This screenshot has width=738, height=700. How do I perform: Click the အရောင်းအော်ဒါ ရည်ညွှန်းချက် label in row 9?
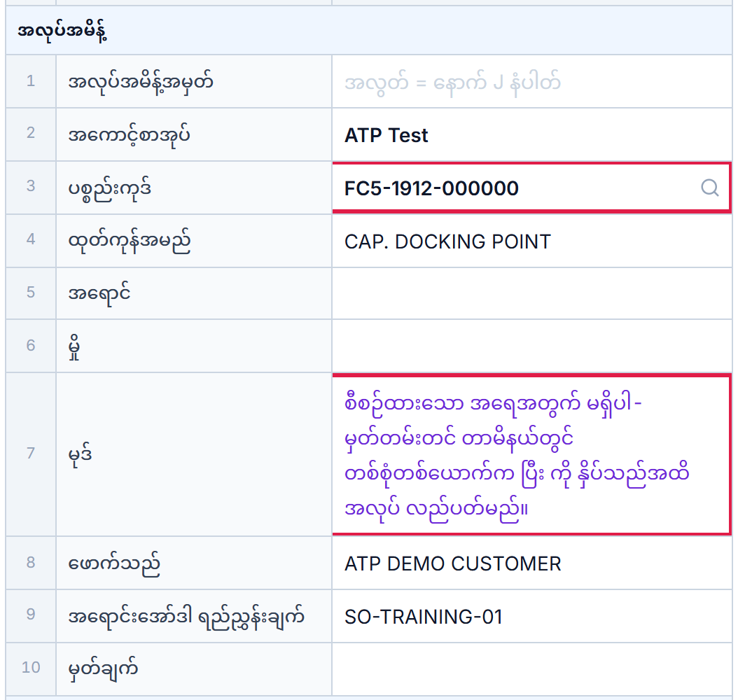pos(186,616)
